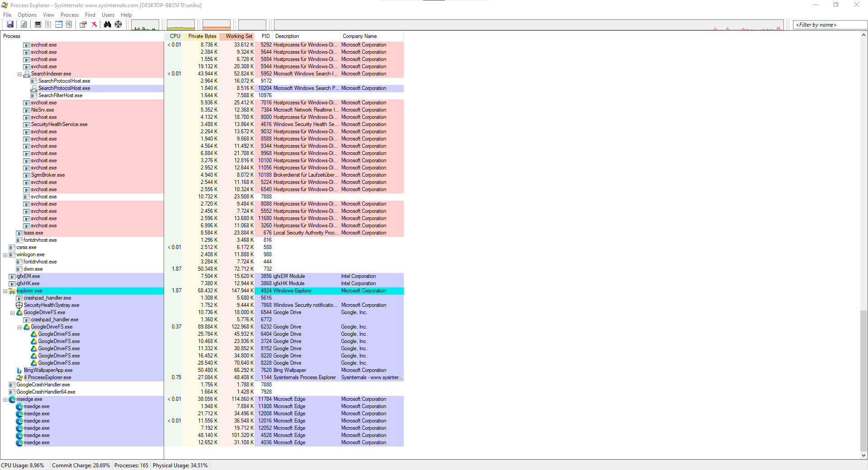This screenshot has height=470, width=868.
Task: Click the Save toolbar icon
Action: [x=10, y=24]
